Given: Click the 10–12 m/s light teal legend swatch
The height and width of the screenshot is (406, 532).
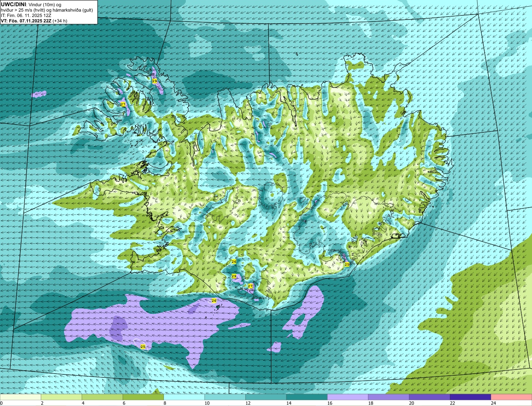Looking at the screenshot, I should [226, 397].
